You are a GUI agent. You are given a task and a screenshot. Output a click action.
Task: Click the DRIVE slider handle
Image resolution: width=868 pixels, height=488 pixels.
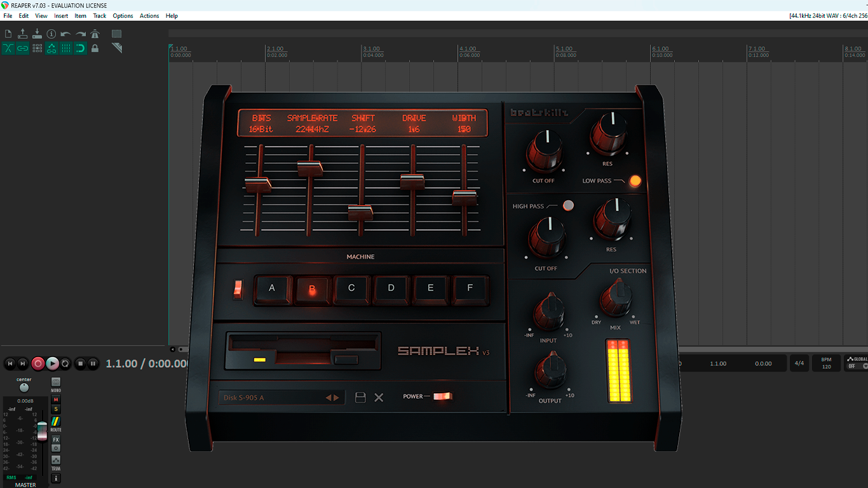pyautogui.click(x=412, y=181)
